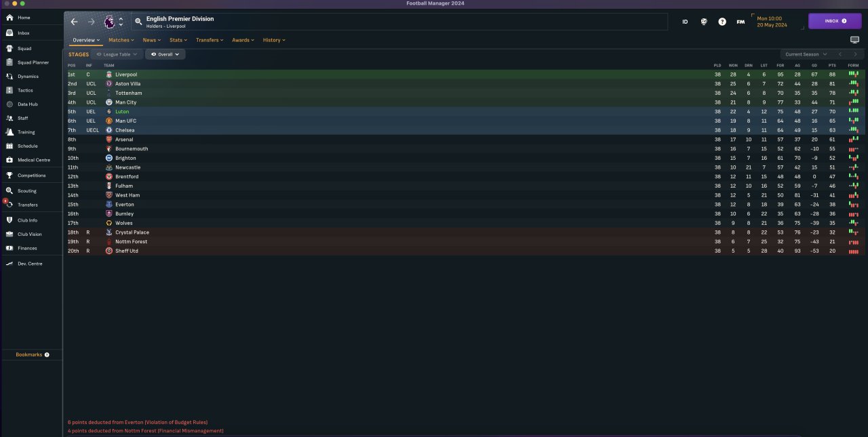Expand the top Transfers tab dropdown

[210, 40]
